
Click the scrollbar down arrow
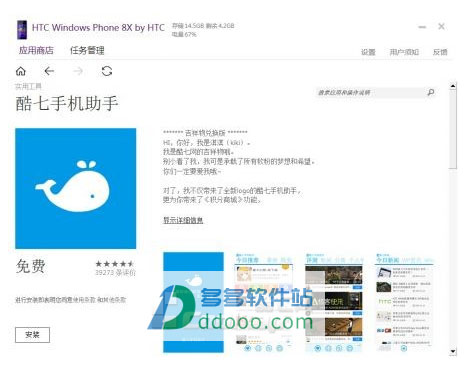[453, 351]
